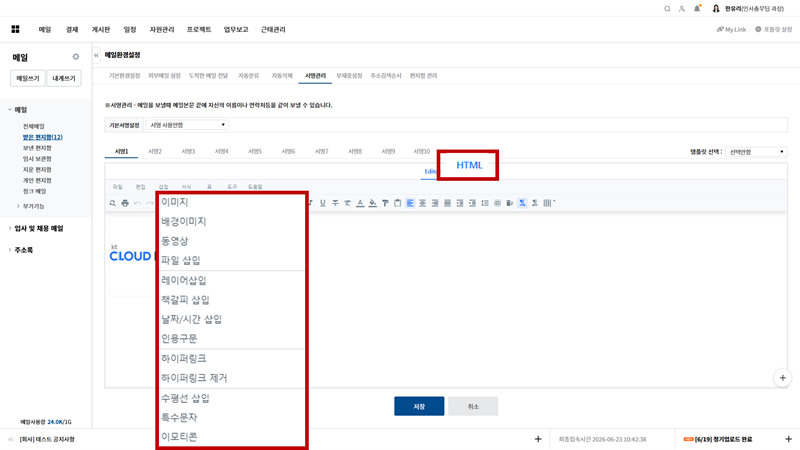Click the line spacing icon
Image resolution: width=800 pixels, height=450 pixels.
485,203
